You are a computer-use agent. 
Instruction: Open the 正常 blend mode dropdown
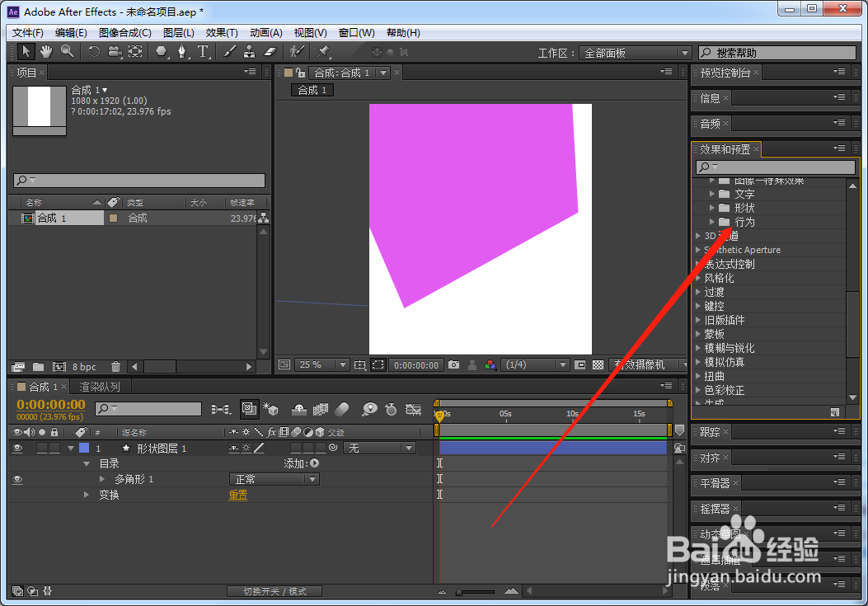click(x=274, y=479)
